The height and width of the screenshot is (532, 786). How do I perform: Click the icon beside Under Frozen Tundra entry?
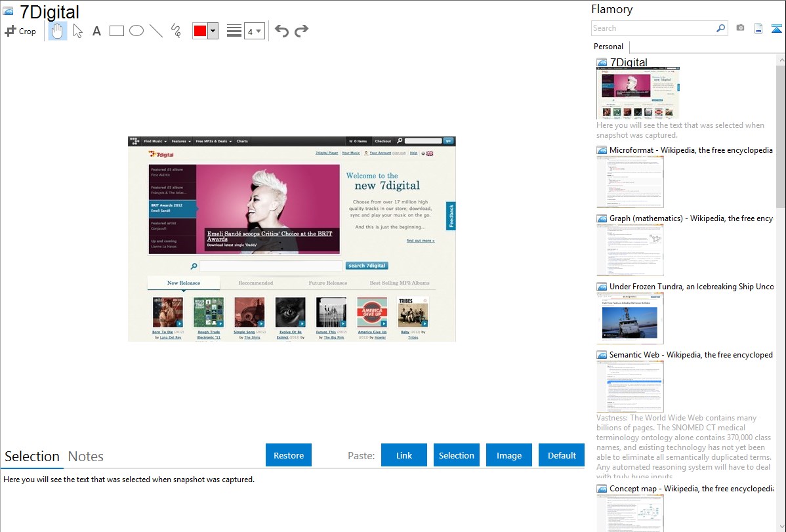point(602,286)
